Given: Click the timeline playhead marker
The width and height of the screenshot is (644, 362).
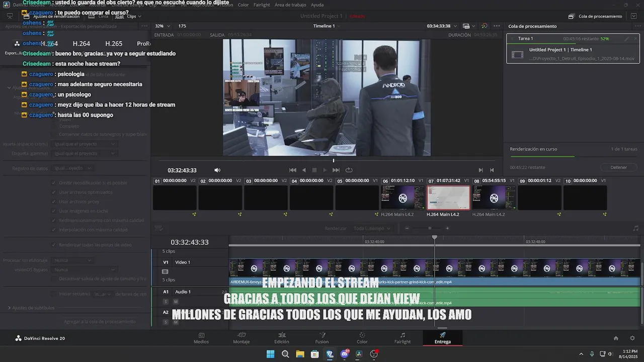Looking at the screenshot, I should click(x=435, y=237).
